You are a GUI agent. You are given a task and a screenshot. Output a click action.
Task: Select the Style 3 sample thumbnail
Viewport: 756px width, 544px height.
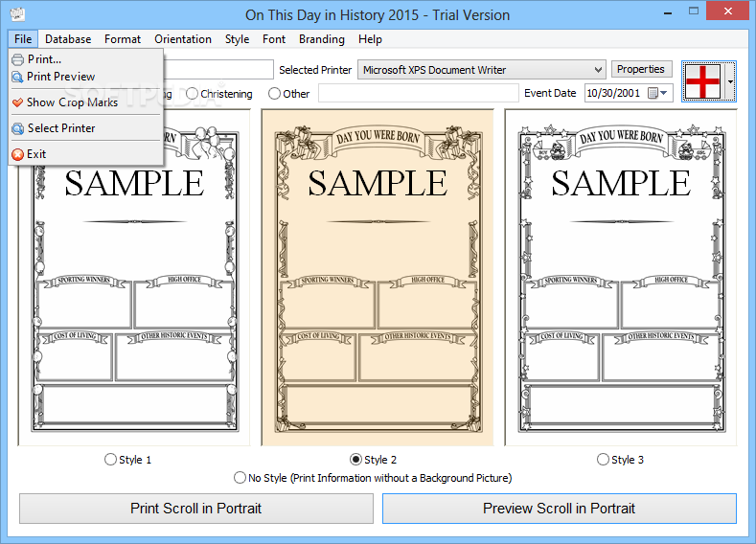621,277
